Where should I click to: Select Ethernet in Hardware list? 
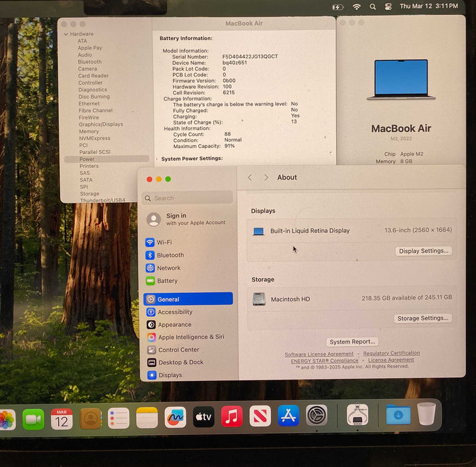click(x=89, y=104)
